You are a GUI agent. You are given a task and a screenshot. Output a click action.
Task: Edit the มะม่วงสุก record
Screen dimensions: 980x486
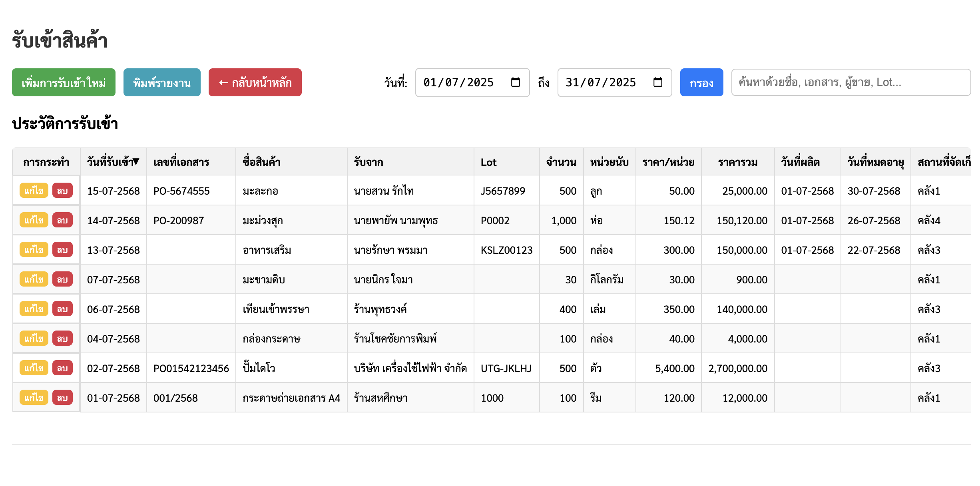pyautogui.click(x=34, y=220)
